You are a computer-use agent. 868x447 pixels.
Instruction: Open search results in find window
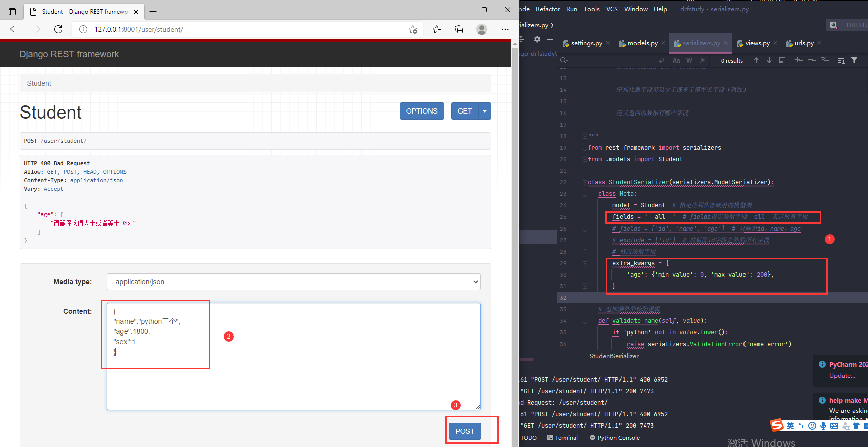click(782, 60)
